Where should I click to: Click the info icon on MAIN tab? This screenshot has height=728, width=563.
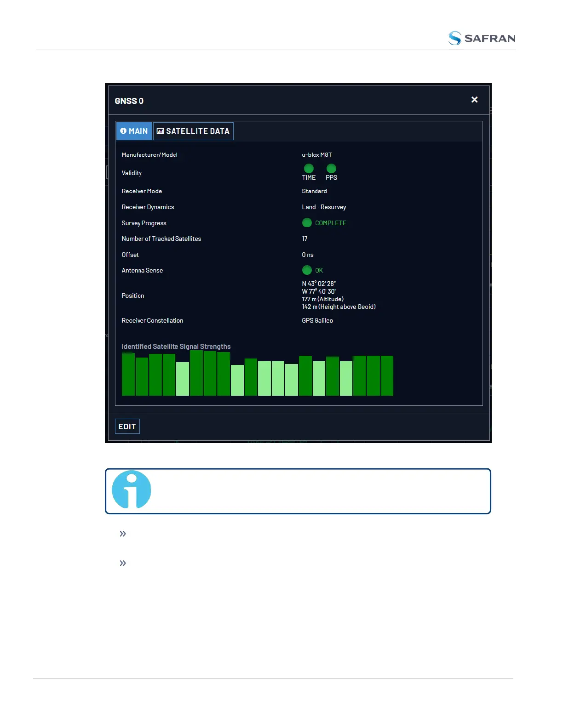click(123, 131)
